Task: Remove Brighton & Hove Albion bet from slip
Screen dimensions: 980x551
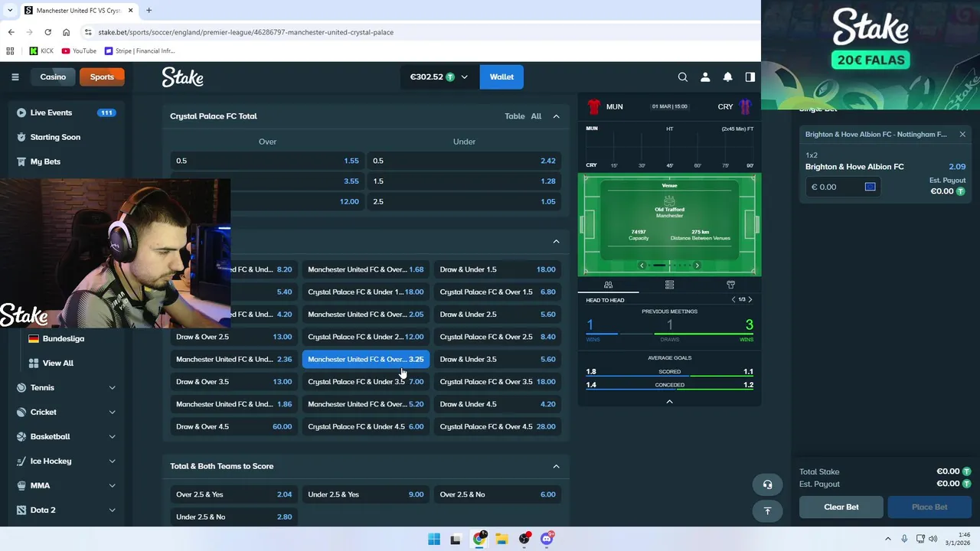Action: pyautogui.click(x=962, y=135)
